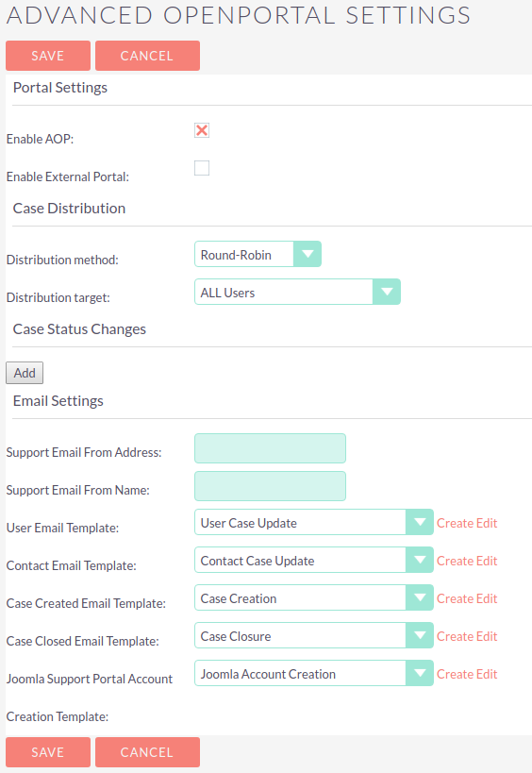This screenshot has width=532, height=773.
Task: Click Edit link for User Email Template
Action: pyautogui.click(x=487, y=523)
